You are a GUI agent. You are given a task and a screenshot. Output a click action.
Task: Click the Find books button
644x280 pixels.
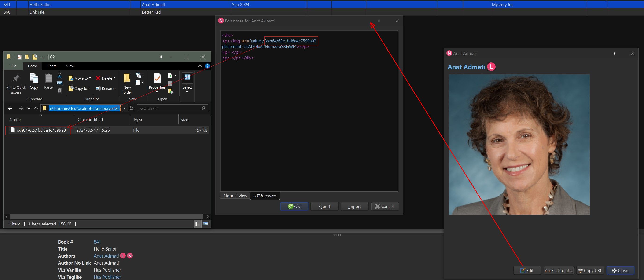(559, 270)
